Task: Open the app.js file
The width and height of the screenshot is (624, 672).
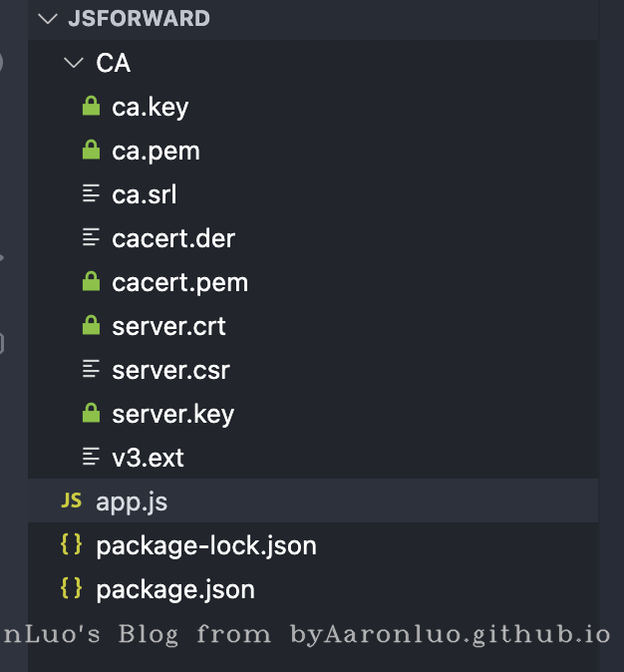Action: click(132, 502)
